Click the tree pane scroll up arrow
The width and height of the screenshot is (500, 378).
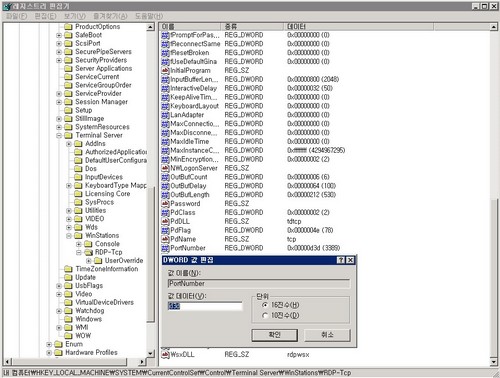[150, 27]
